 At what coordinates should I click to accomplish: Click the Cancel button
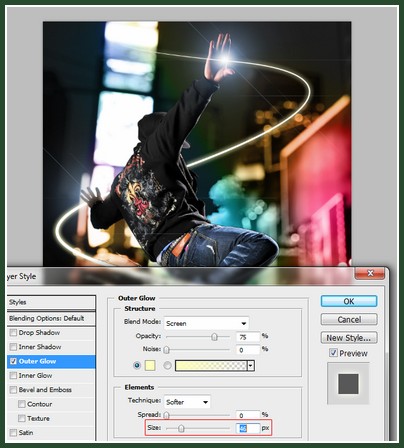[x=349, y=320]
